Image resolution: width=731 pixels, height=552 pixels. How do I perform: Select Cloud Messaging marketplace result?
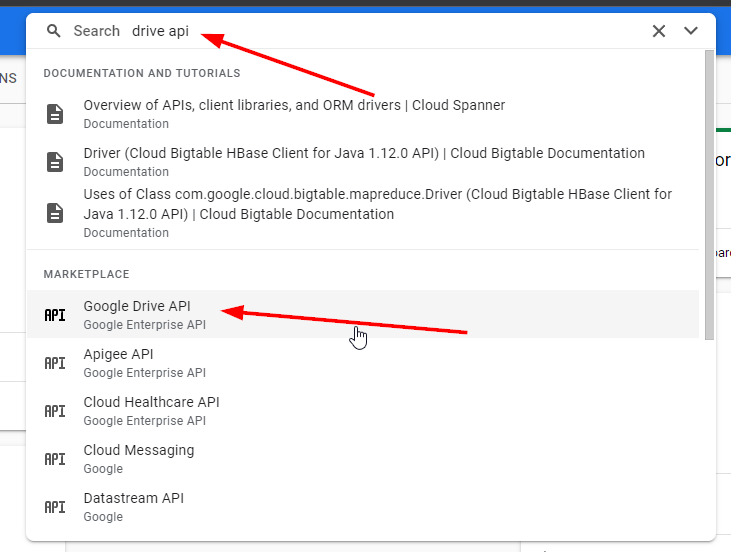pos(363,458)
